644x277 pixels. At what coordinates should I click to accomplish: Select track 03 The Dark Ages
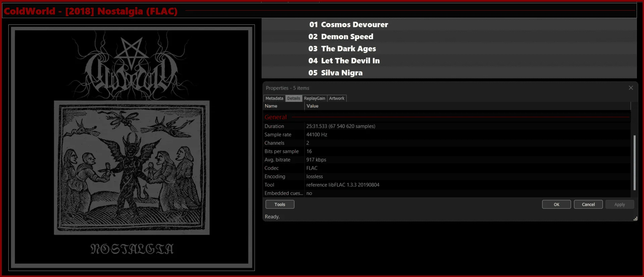click(449, 49)
